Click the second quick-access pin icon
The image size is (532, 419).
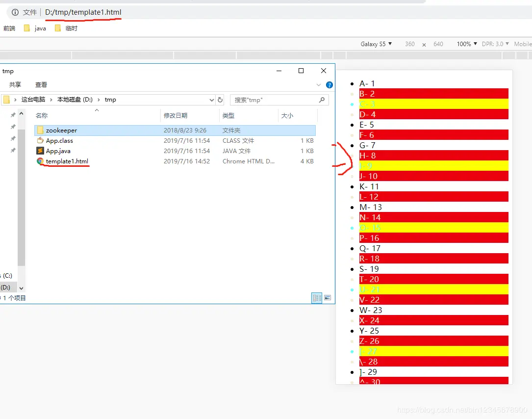click(x=13, y=127)
